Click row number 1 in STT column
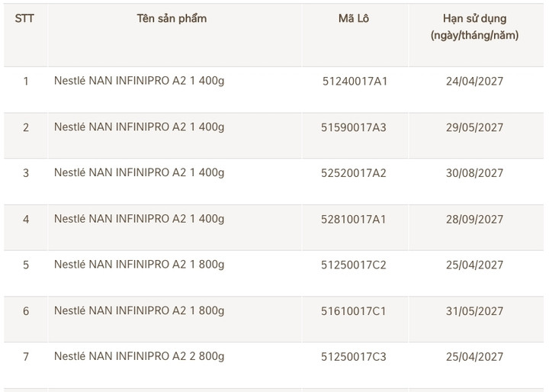549x392 pixels. [26, 81]
